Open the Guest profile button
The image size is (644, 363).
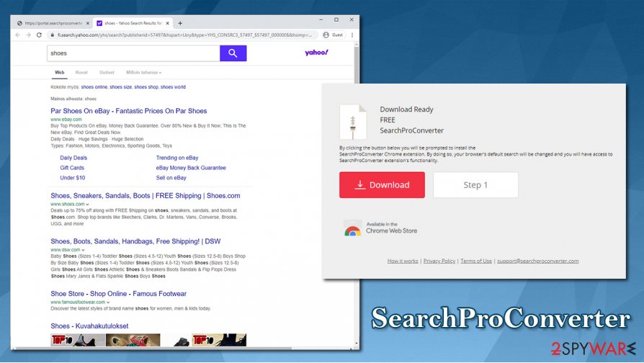pos(333,35)
